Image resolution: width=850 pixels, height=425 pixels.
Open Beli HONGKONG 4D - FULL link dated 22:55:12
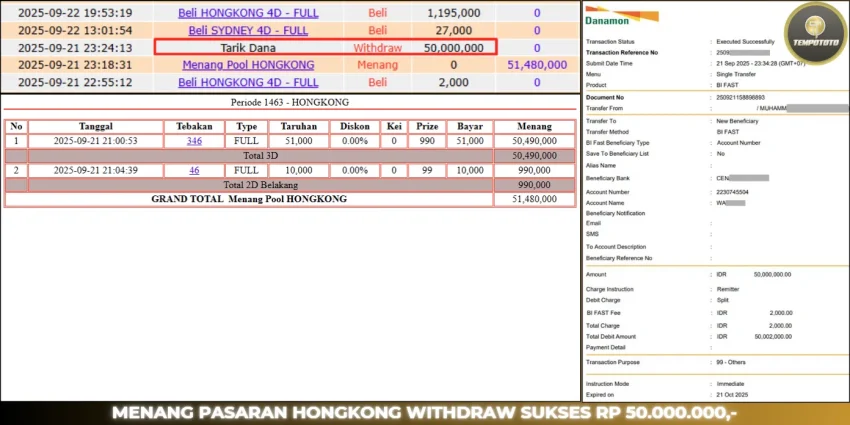coord(248,82)
